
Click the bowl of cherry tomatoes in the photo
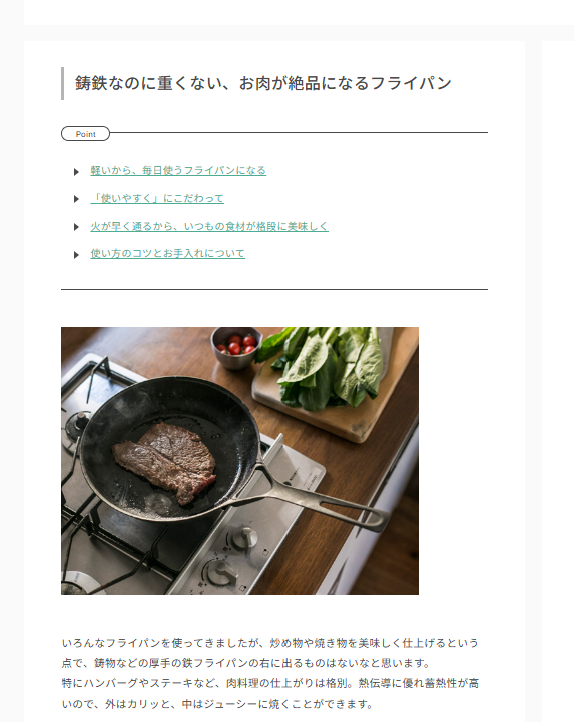click(x=236, y=347)
